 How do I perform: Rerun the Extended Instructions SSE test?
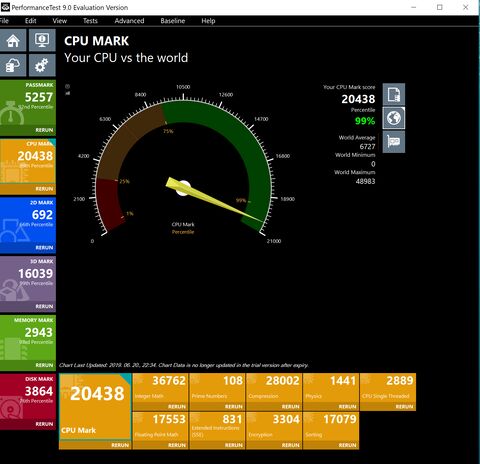[x=234, y=445]
